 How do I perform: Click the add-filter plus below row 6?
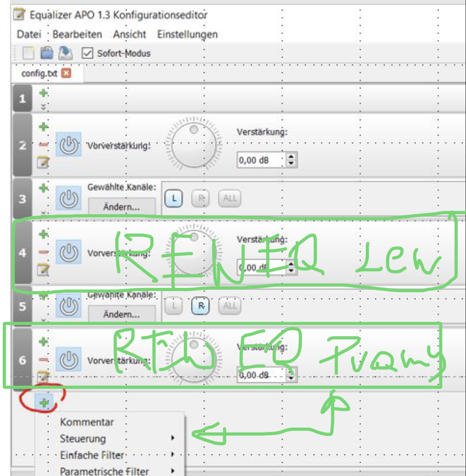[x=44, y=403]
